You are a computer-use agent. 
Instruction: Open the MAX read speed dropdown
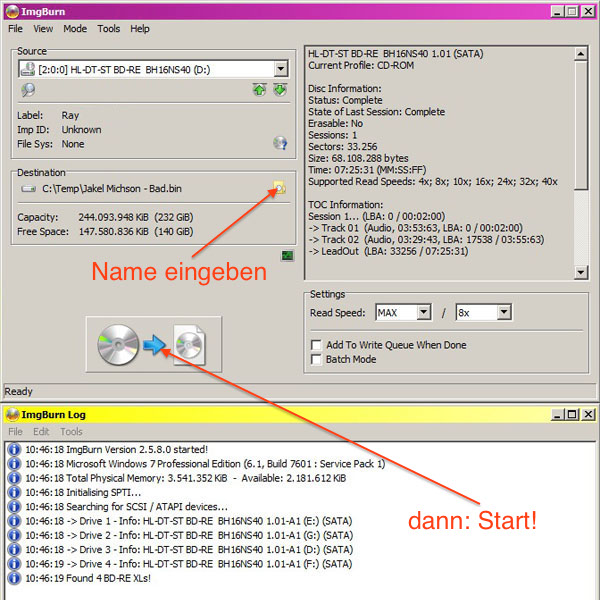coord(423,312)
